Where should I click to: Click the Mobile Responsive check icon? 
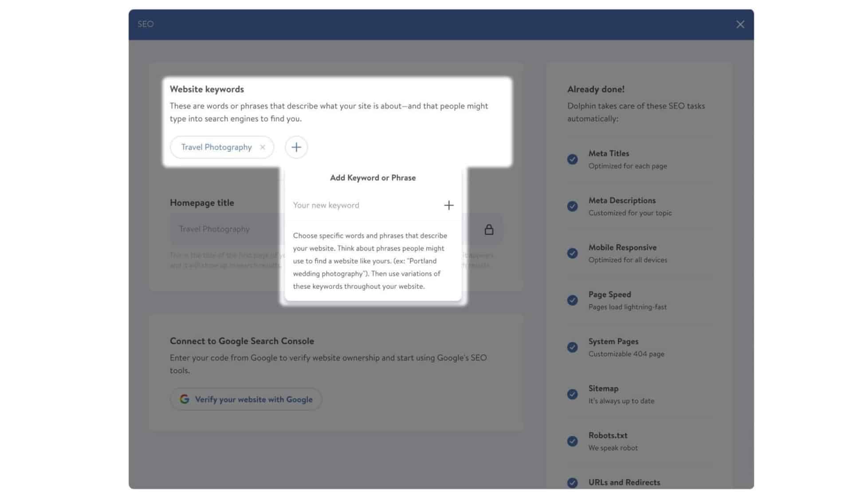pyautogui.click(x=573, y=253)
